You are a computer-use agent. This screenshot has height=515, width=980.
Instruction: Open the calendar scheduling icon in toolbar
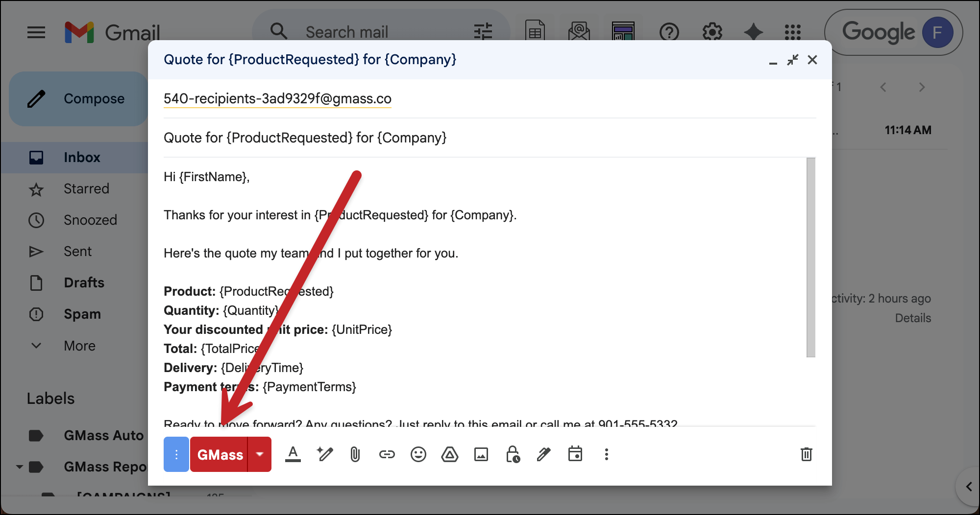[x=575, y=455]
